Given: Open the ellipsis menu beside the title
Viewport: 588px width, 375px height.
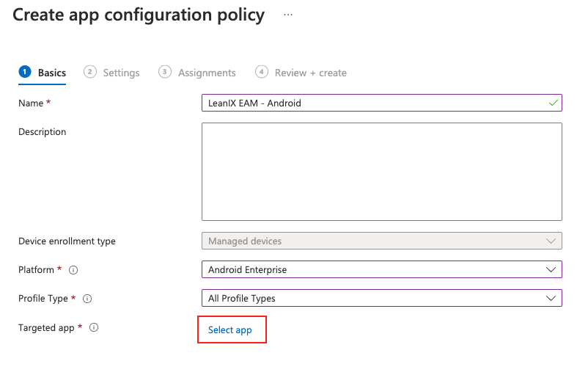Looking at the screenshot, I should point(288,15).
